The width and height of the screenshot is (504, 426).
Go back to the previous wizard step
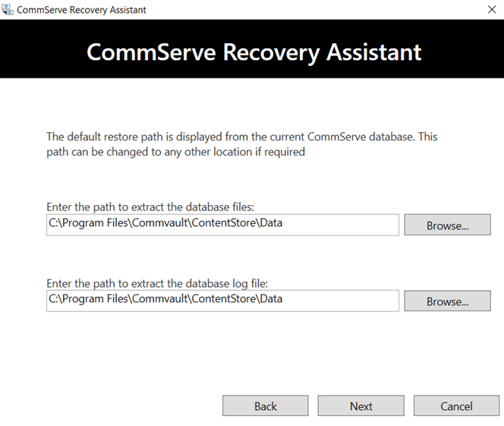point(265,405)
